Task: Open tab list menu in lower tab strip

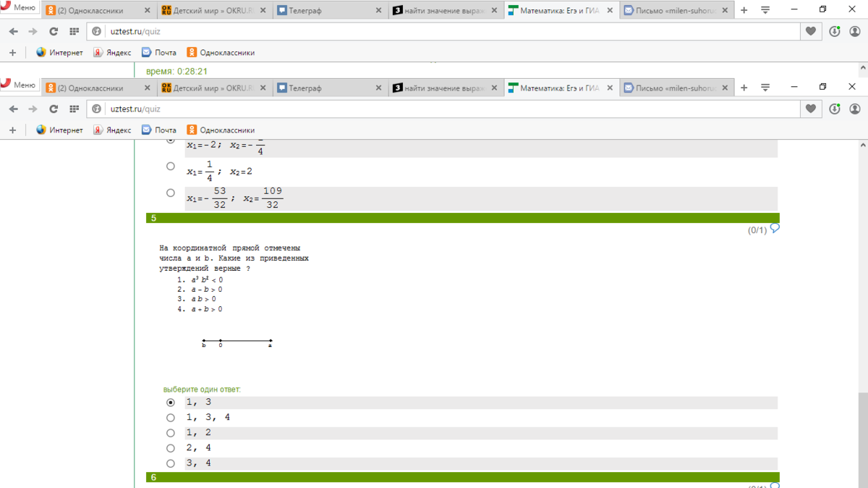Action: [765, 88]
